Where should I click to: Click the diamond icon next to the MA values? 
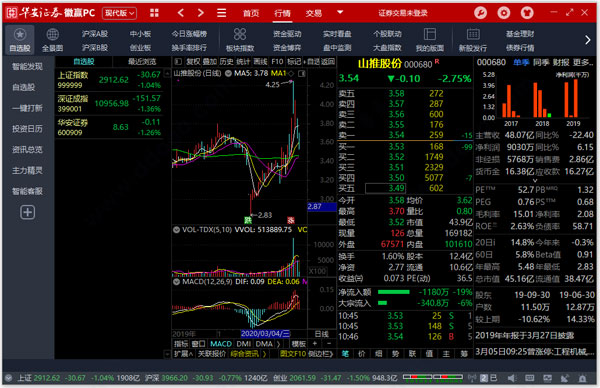point(291,73)
